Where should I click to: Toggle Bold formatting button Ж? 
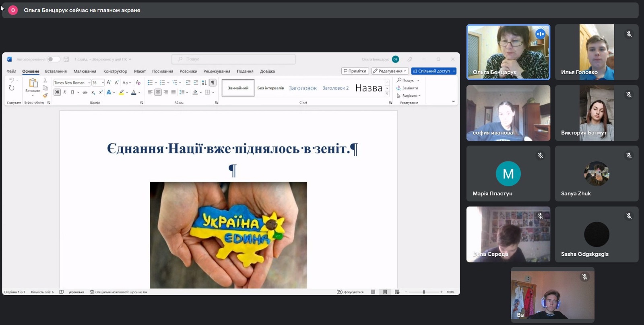coord(57,92)
